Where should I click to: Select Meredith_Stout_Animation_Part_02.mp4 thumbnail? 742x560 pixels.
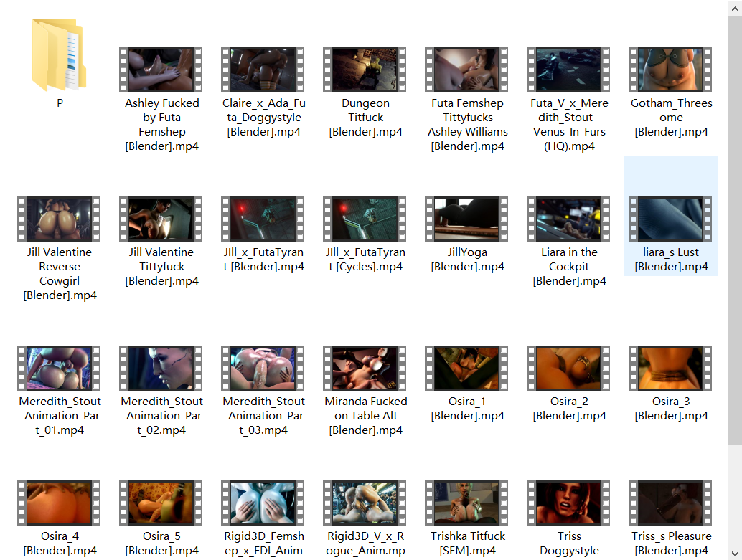click(x=161, y=368)
